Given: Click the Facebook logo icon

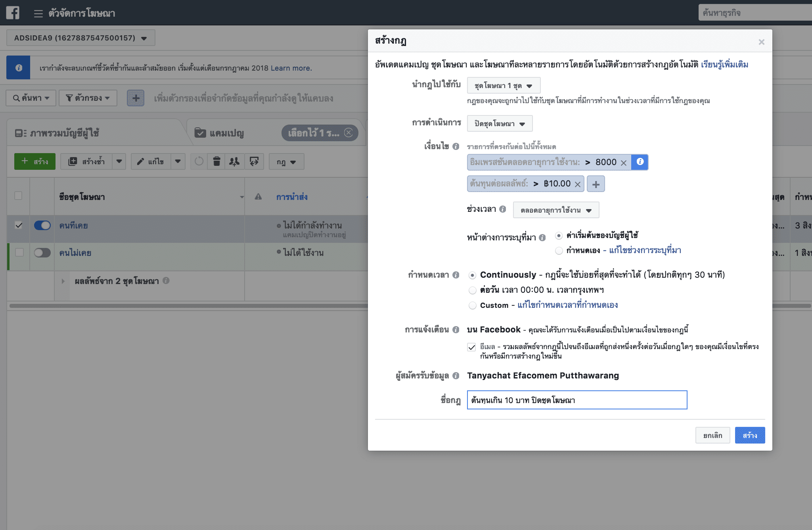Looking at the screenshot, I should click(x=13, y=13).
